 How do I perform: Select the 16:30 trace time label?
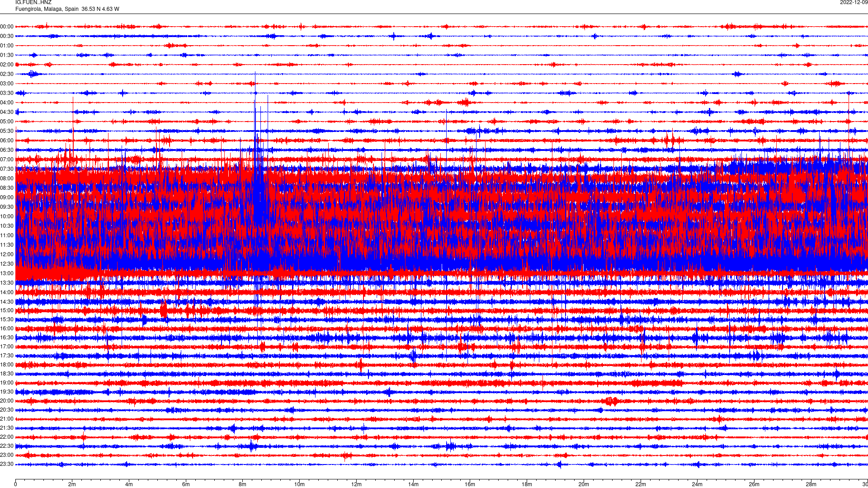coord(7,338)
